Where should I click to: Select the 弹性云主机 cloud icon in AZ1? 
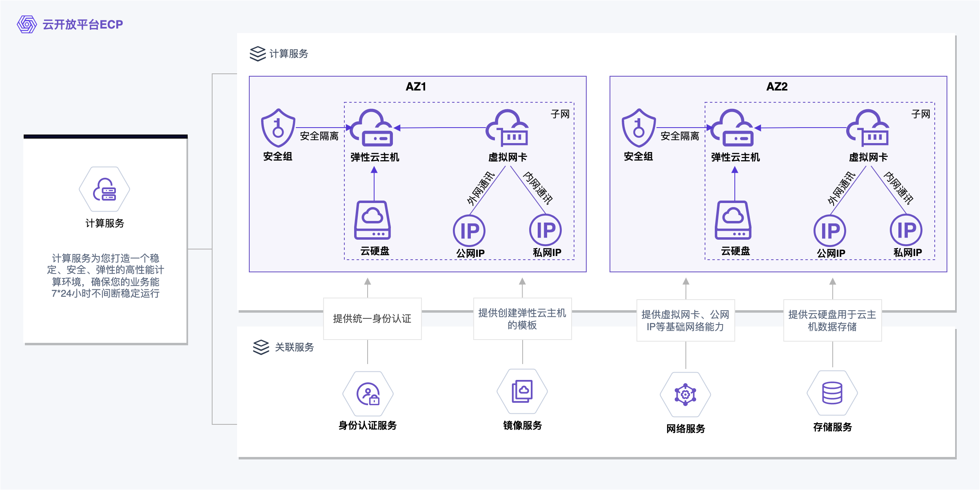coord(372,128)
